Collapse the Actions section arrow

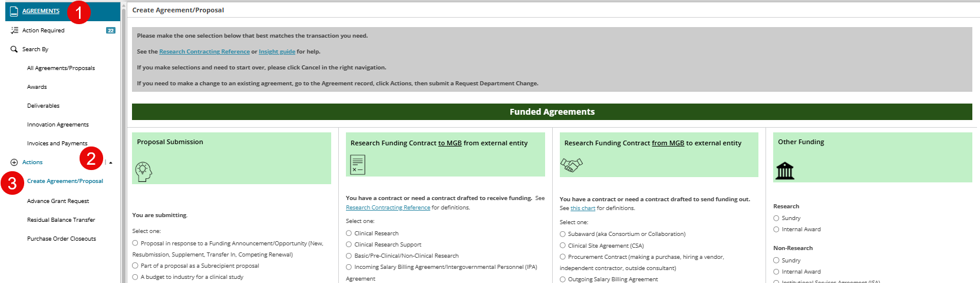tap(111, 162)
